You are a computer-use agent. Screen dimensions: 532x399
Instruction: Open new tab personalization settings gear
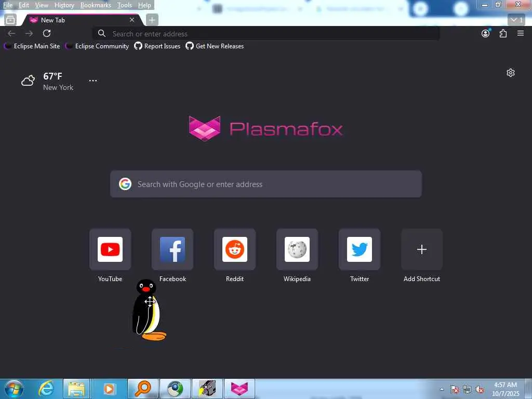coord(511,73)
